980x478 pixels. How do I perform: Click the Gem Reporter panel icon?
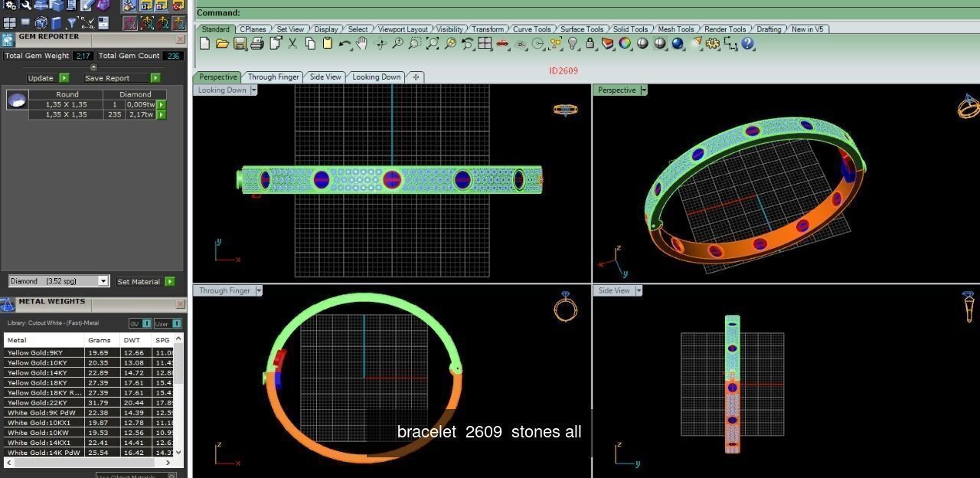click(8, 39)
